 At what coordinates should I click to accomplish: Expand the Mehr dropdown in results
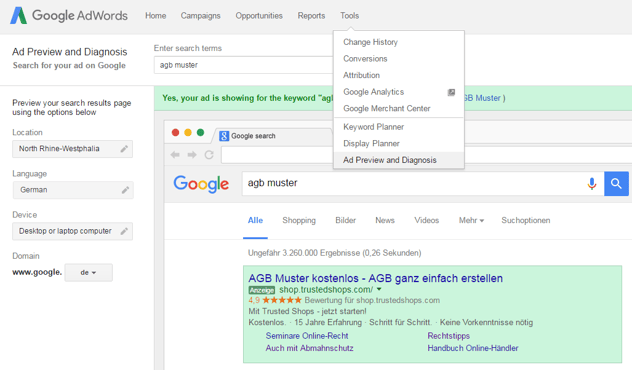471,220
